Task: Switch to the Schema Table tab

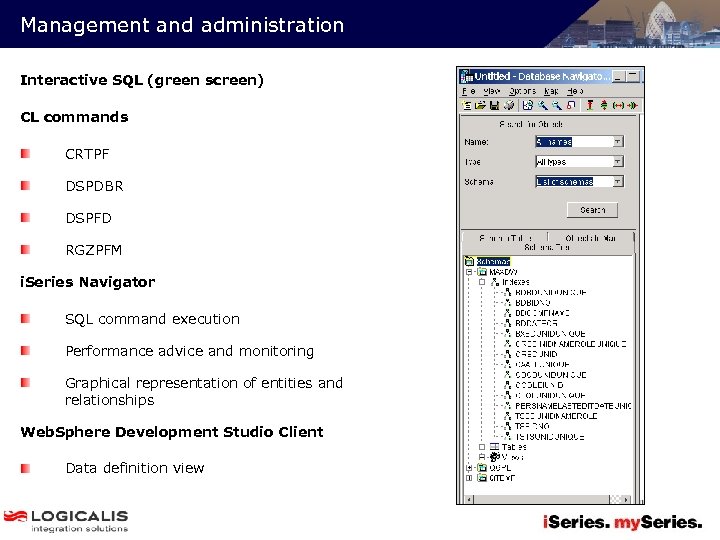Action: 506,238
